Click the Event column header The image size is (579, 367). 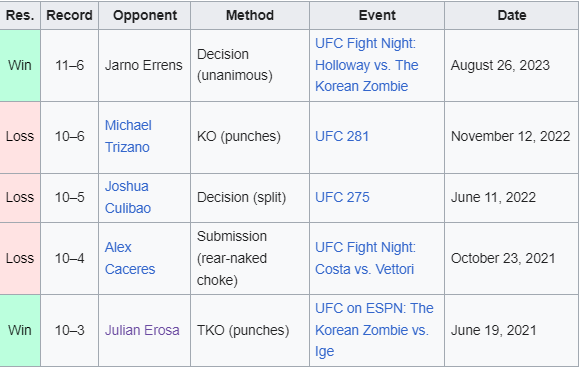(377, 15)
